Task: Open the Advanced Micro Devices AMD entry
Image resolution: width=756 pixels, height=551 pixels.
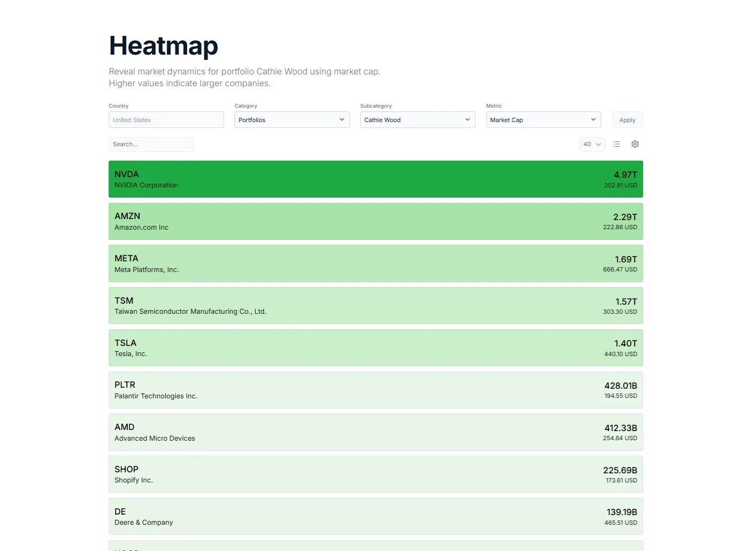Action: click(375, 432)
